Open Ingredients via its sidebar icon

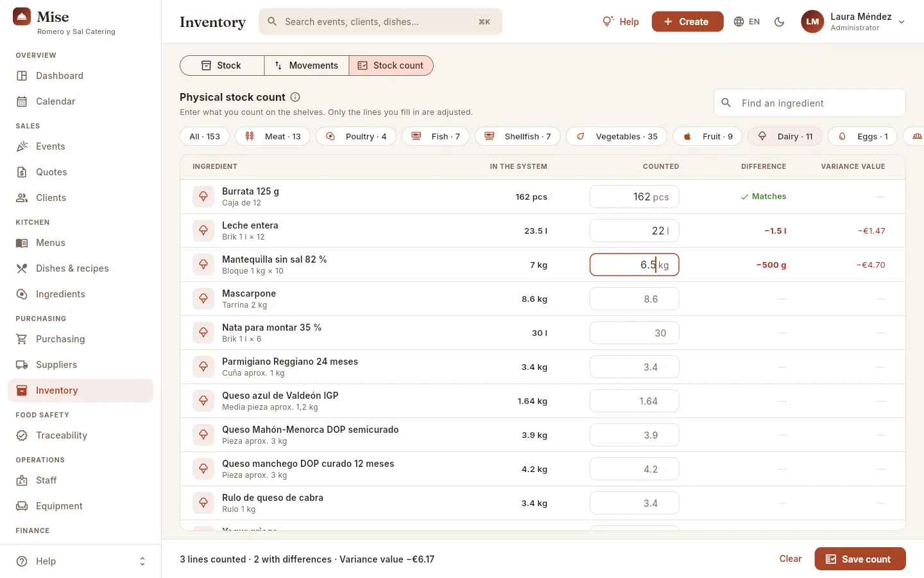click(x=22, y=294)
